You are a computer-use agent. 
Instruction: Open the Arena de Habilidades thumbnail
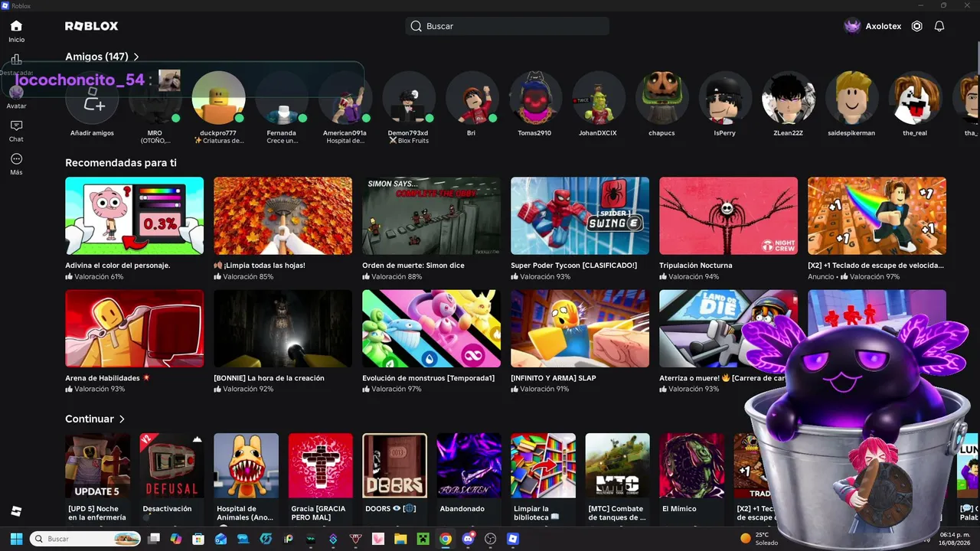click(135, 328)
